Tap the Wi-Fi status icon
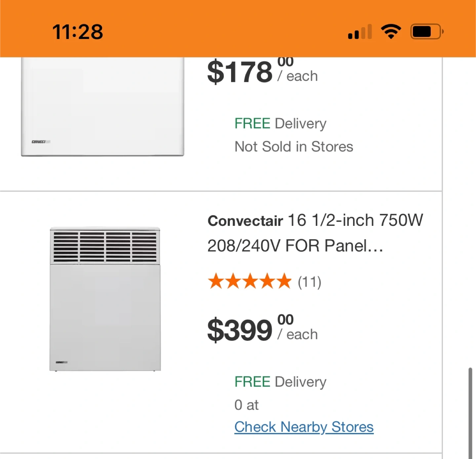 [x=391, y=32]
